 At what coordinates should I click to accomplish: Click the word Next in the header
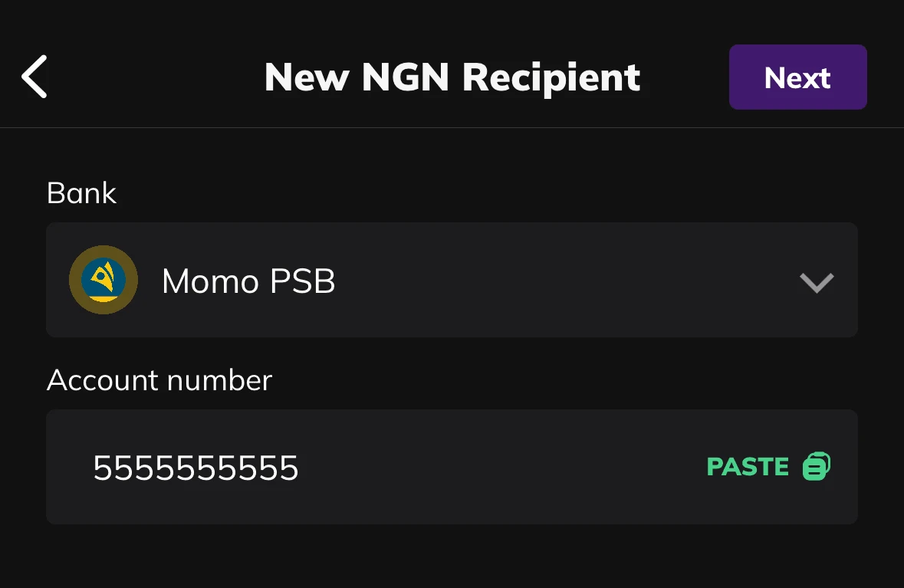(797, 78)
